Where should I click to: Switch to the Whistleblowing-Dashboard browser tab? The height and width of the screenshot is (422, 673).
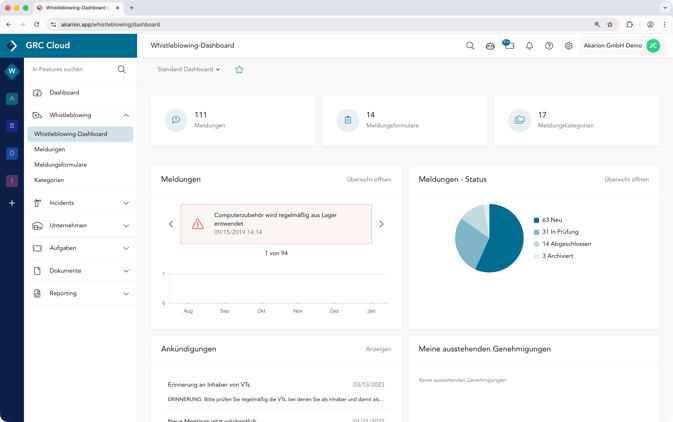pos(76,8)
